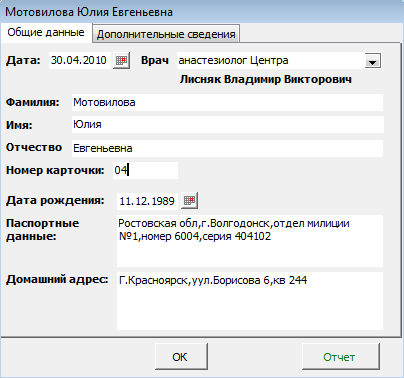The image size is (404, 378).
Task: Switch to Дополнительные сведения tab
Action: coord(166,34)
